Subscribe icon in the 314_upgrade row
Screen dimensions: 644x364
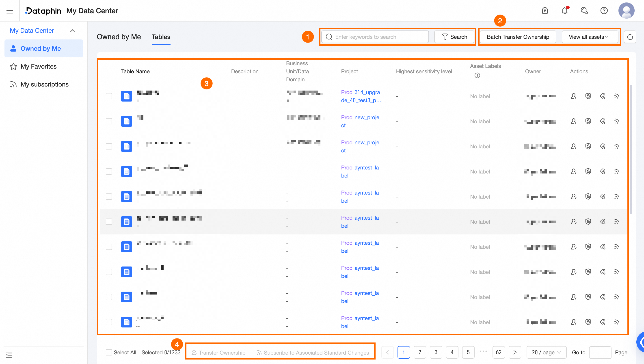coord(617,96)
